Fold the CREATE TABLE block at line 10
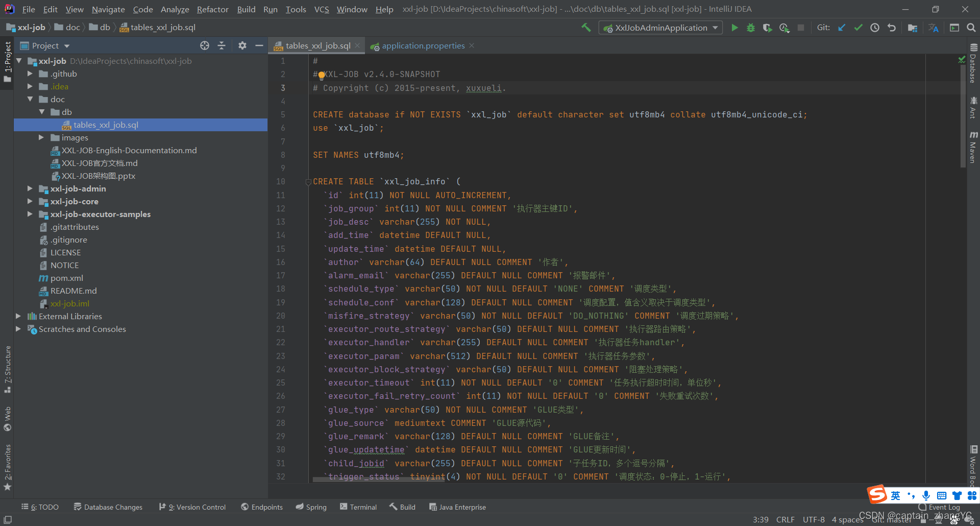Screen dimensions: 980x526 pos(308,182)
